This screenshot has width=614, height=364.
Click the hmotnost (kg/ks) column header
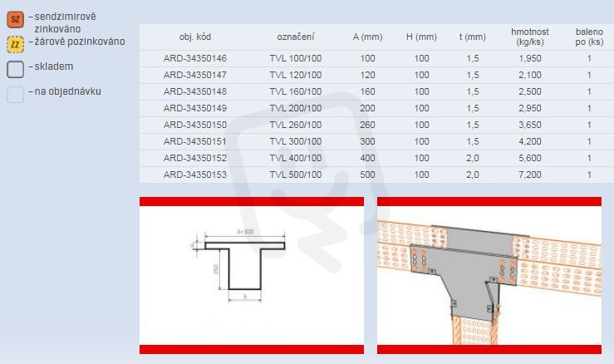[x=530, y=37]
